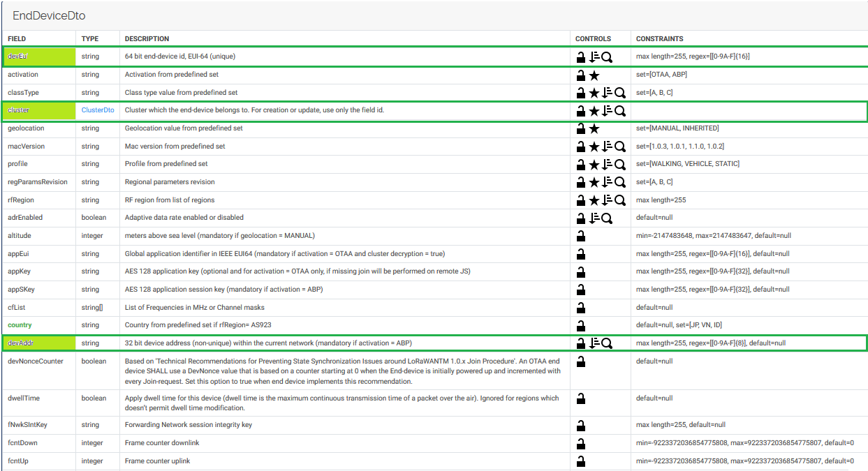Click the magnifier icon in macVersion row

click(x=619, y=147)
